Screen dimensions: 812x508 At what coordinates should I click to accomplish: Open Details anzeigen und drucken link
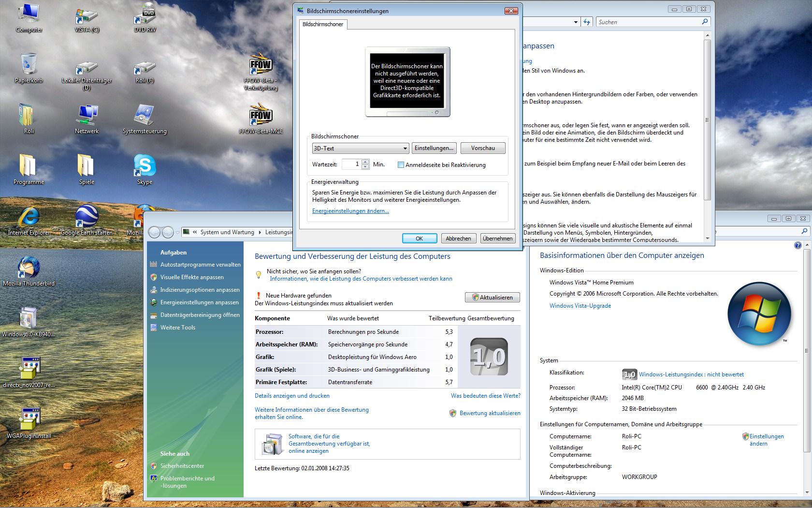click(292, 396)
